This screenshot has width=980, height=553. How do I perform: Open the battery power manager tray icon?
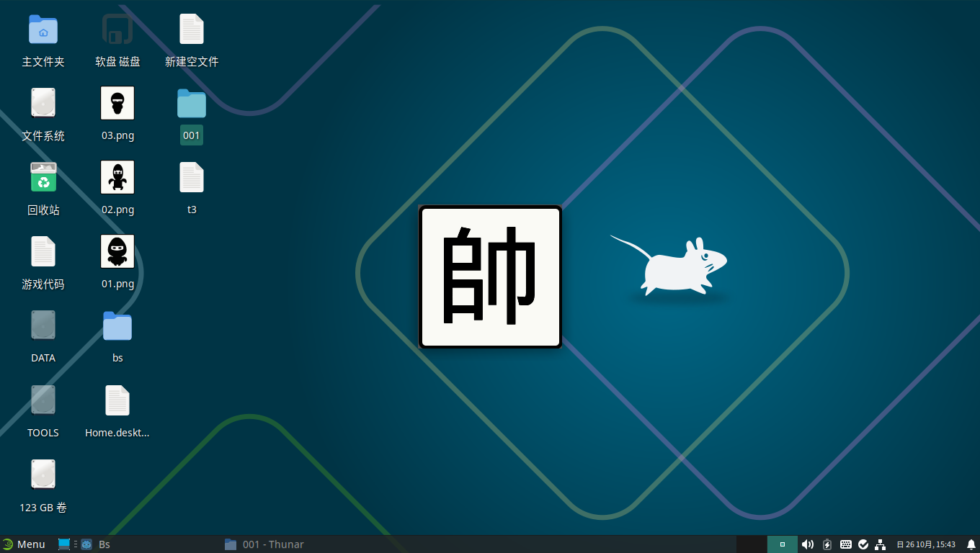coord(826,544)
